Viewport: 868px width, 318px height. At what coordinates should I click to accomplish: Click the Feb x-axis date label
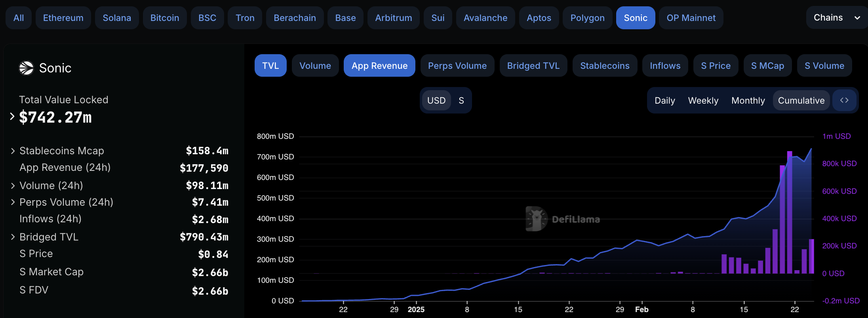click(642, 309)
